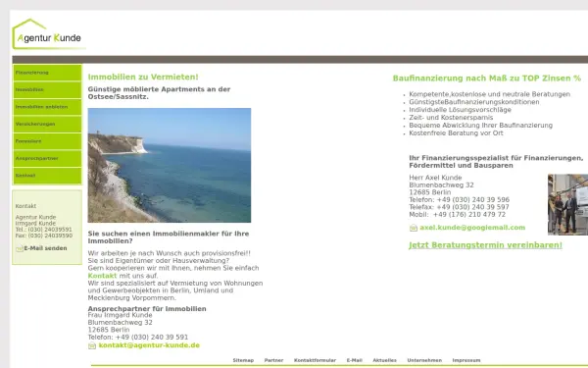Click the green Kontakt link in the paragraph
Screen dimensions: 588x368
102,276
